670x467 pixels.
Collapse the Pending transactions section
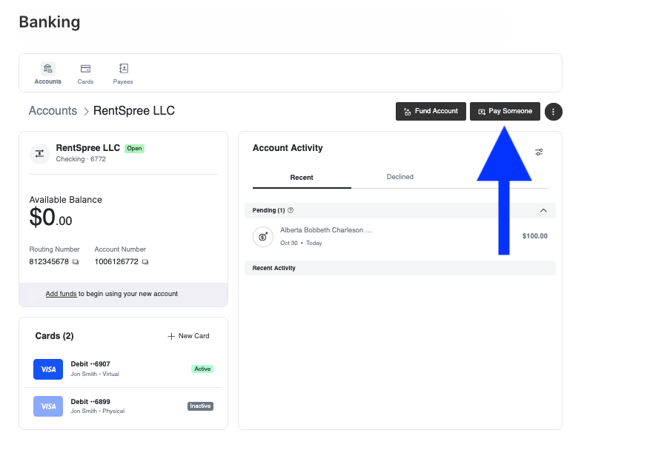(543, 211)
